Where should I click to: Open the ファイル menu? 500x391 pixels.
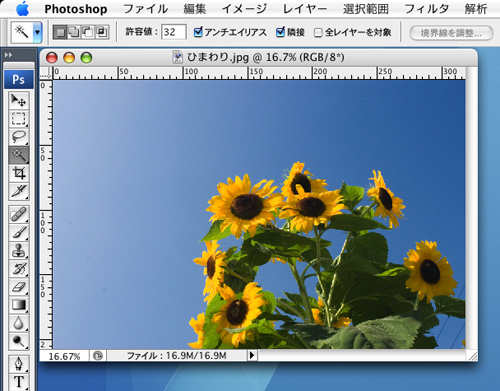pyautogui.click(x=146, y=9)
